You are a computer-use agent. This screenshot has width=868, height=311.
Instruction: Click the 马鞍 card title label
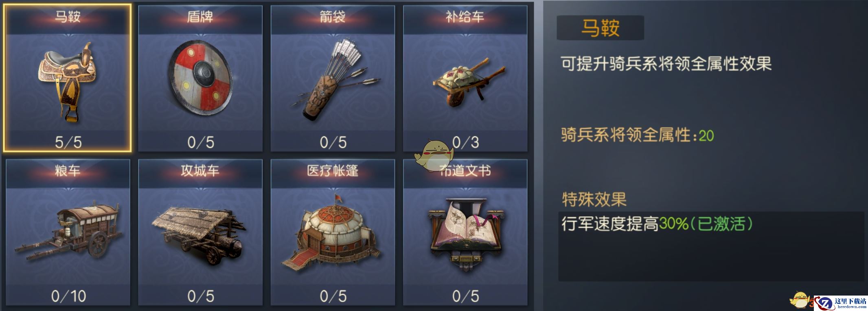pyautogui.click(x=68, y=17)
